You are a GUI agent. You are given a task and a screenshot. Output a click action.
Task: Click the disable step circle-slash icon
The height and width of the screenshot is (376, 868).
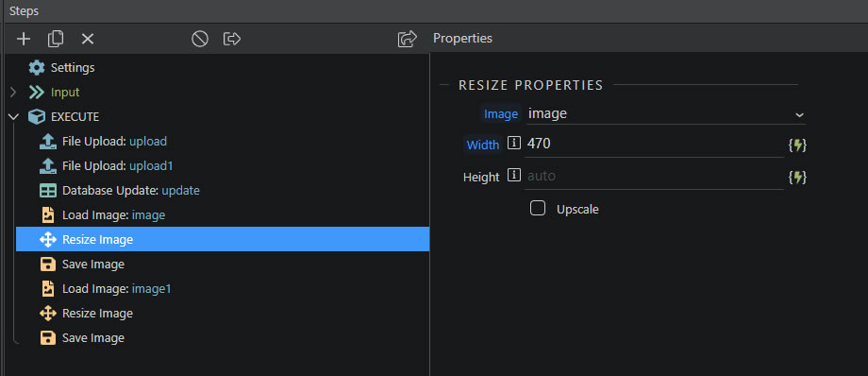coord(200,39)
